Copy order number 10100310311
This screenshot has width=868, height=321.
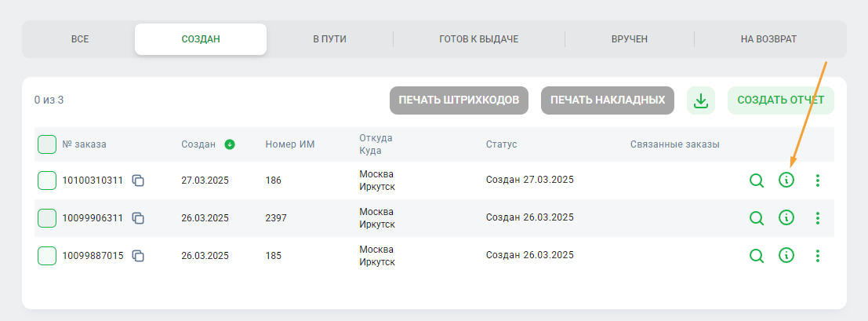(x=138, y=181)
